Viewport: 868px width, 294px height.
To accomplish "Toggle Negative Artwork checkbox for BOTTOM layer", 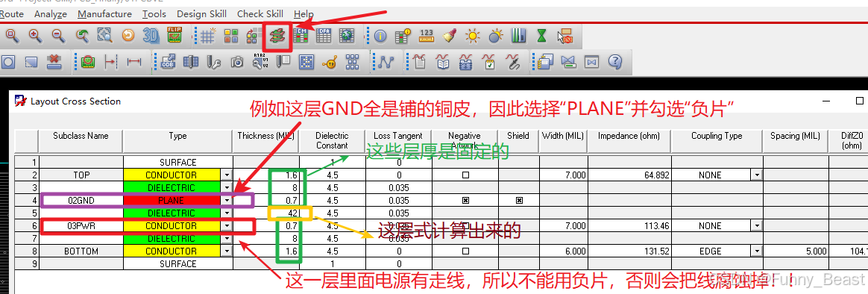I will (x=465, y=251).
